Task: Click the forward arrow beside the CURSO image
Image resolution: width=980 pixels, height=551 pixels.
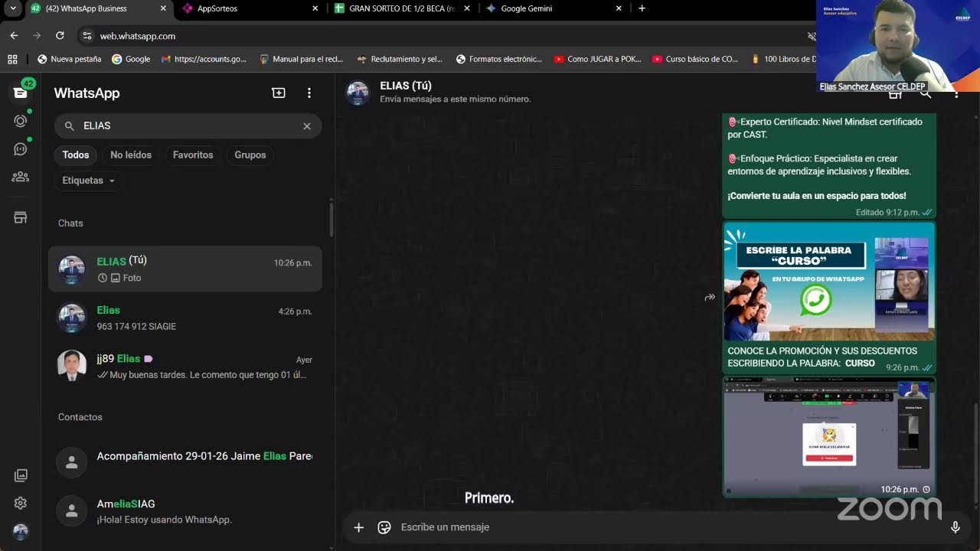Action: 710,297
